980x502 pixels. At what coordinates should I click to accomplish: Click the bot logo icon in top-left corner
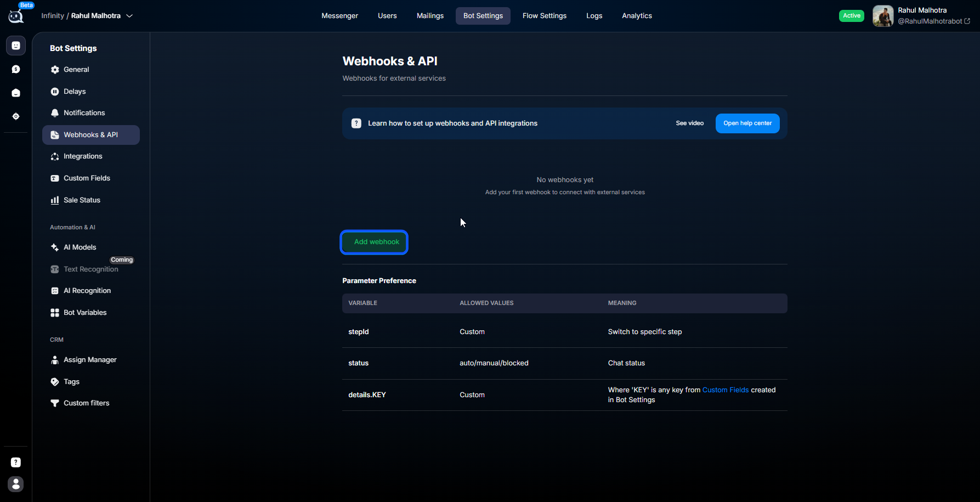point(16,16)
